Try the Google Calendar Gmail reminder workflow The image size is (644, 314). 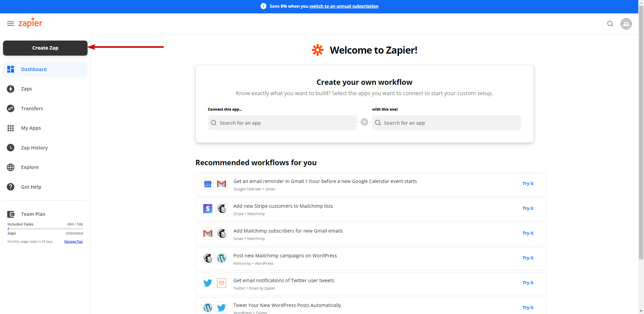[x=528, y=184]
